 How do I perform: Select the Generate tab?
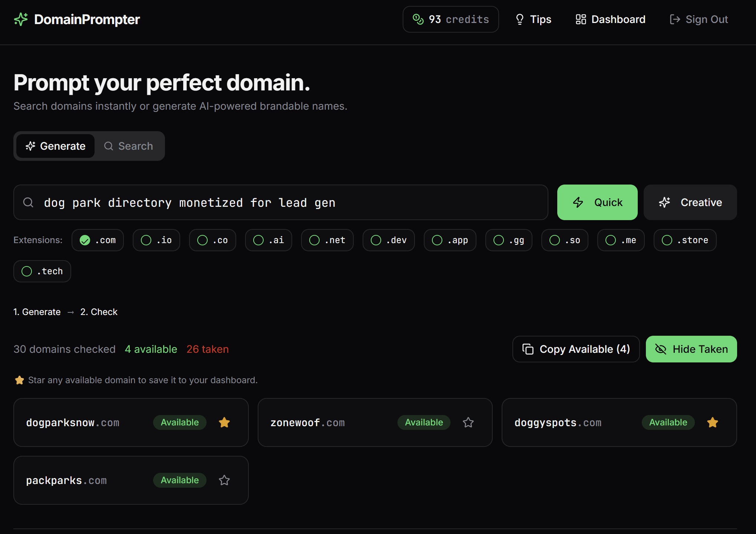[55, 146]
